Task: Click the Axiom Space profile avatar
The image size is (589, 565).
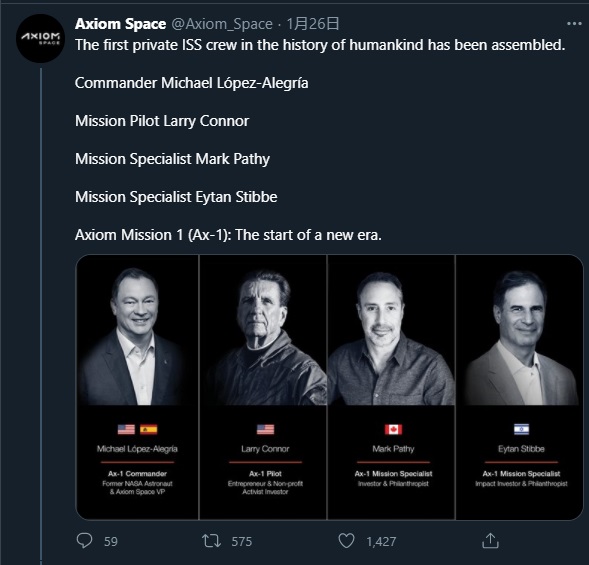Action: pos(41,38)
